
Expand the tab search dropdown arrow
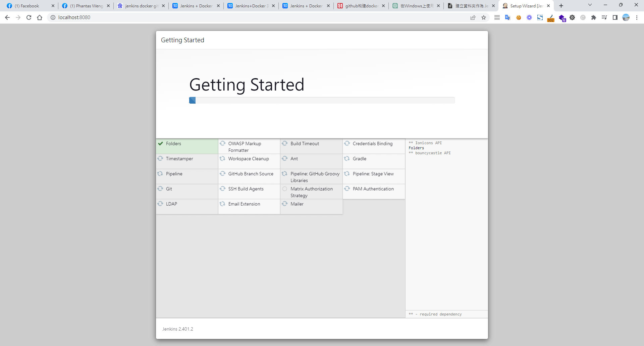(x=590, y=5)
